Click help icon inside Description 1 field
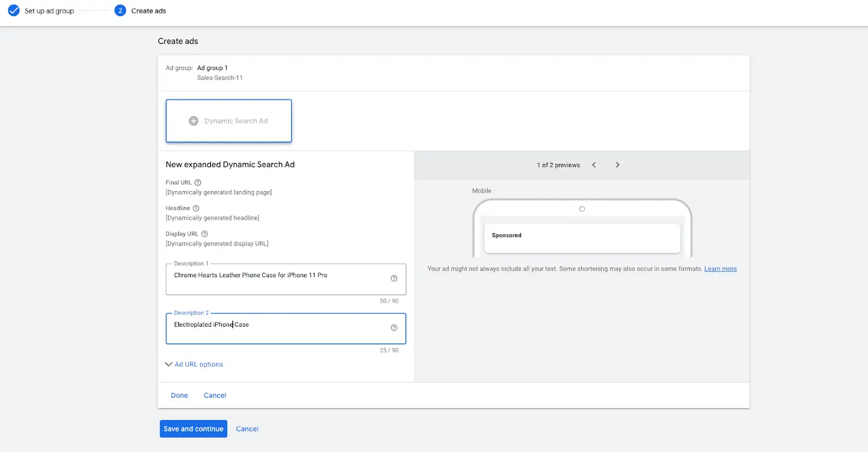The width and height of the screenshot is (868, 452). (x=394, y=278)
